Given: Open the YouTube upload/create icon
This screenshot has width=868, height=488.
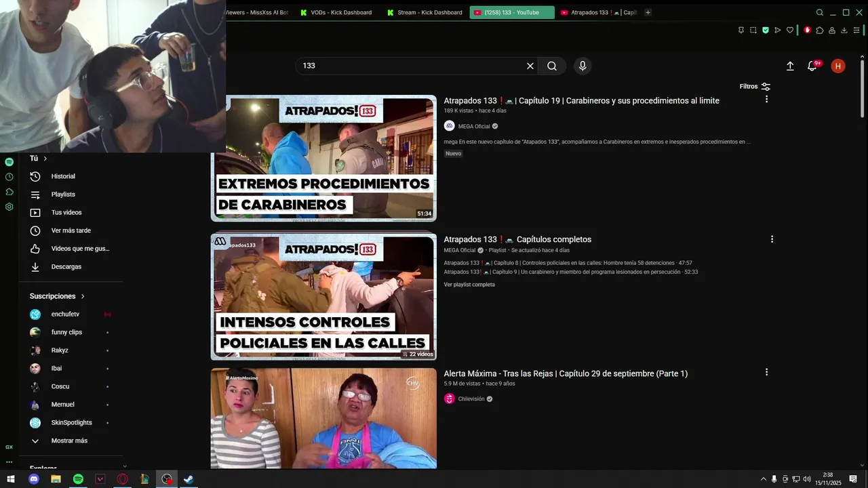Looking at the screenshot, I should [790, 66].
